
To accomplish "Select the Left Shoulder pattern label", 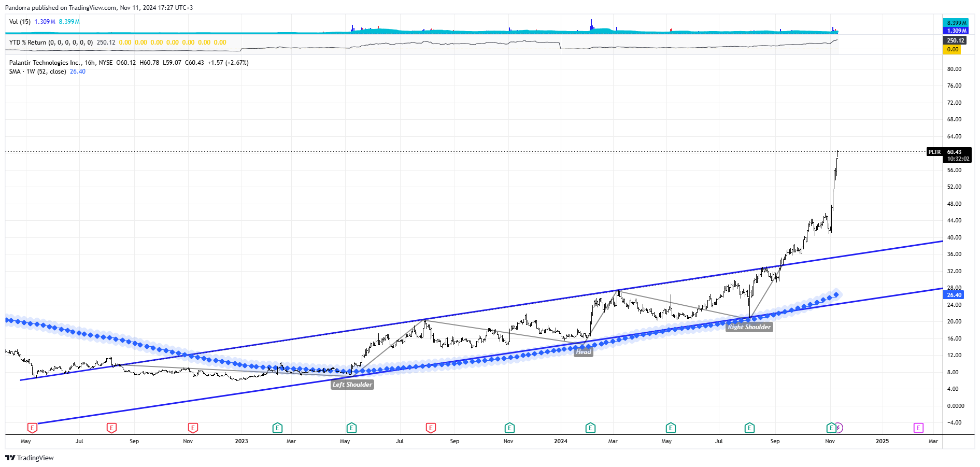I will (352, 385).
